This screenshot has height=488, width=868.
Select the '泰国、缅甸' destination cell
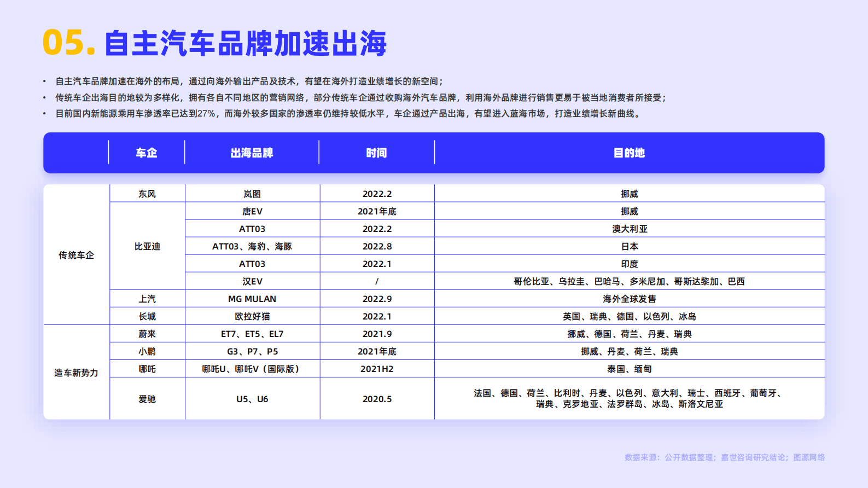click(x=629, y=369)
